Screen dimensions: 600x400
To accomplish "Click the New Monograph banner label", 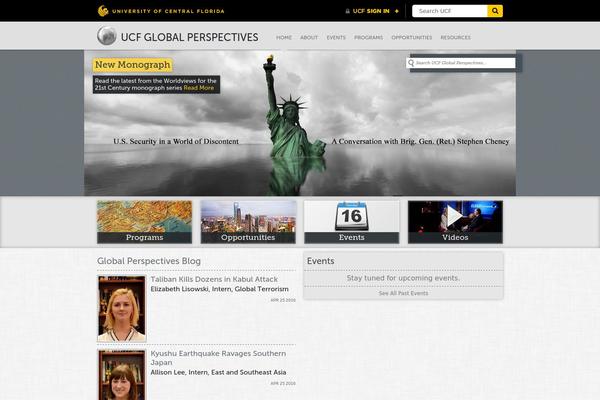I will click(x=132, y=65).
